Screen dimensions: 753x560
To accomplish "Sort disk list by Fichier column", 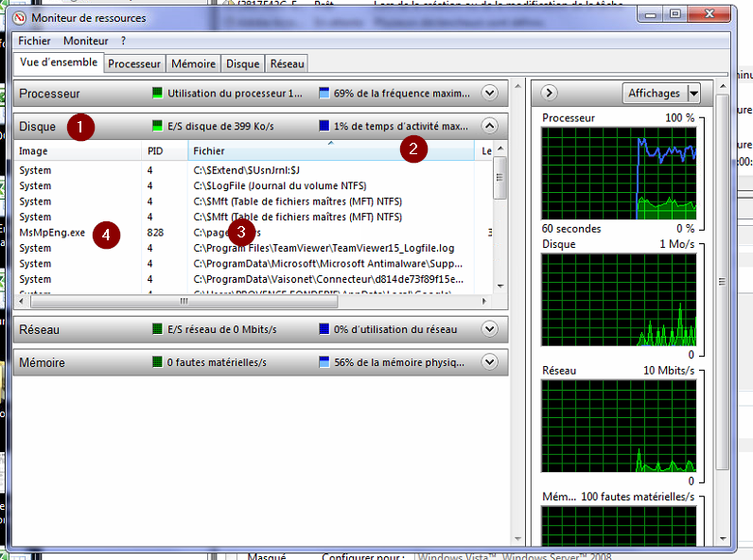I will coord(331,150).
